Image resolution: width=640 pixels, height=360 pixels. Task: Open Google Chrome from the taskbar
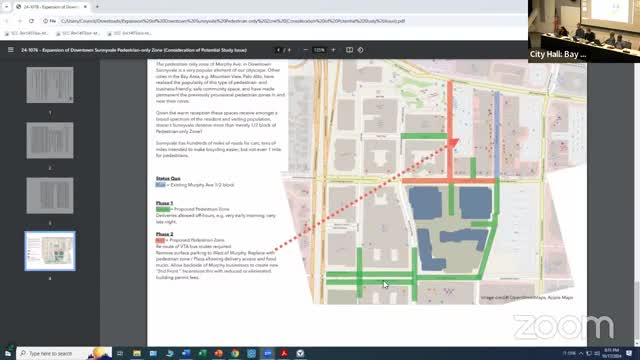(235, 353)
